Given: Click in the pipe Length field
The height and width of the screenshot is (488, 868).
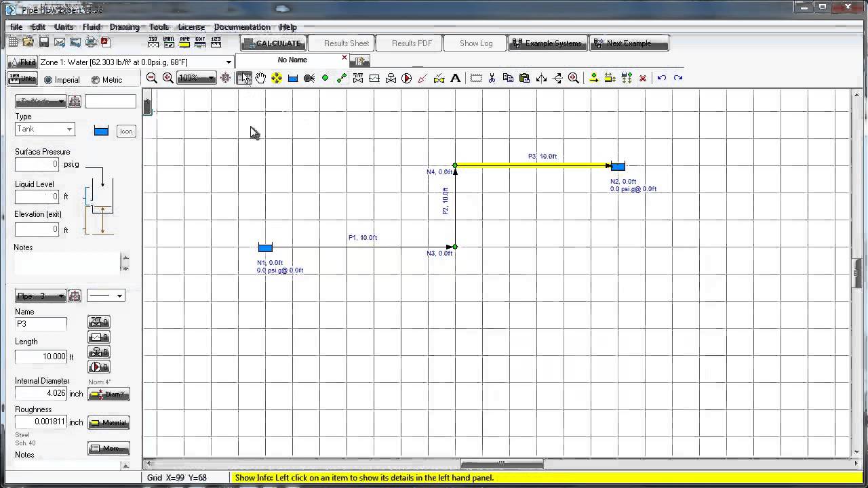Looking at the screenshot, I should click(41, 356).
